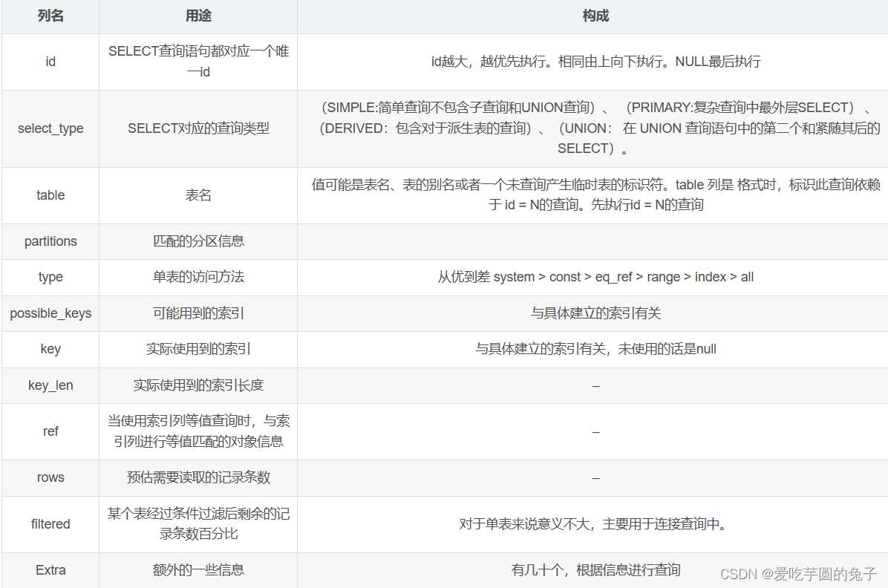
Task: Click the partitions cell
Action: pyautogui.click(x=50, y=241)
